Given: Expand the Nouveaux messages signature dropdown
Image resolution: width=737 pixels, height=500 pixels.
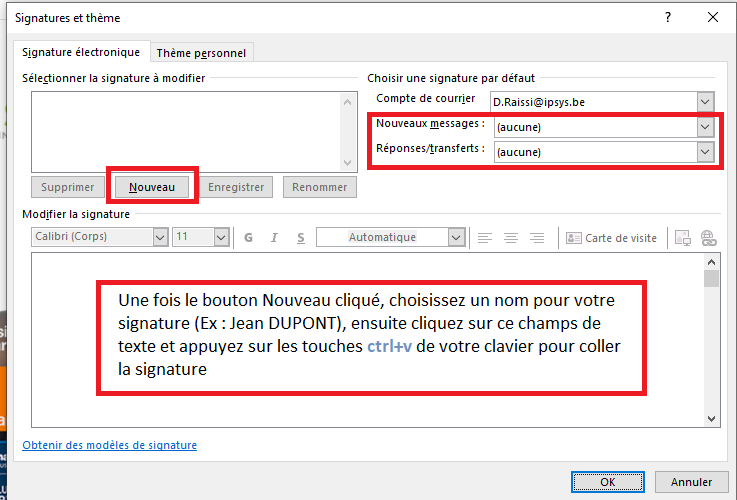Looking at the screenshot, I should [x=706, y=127].
